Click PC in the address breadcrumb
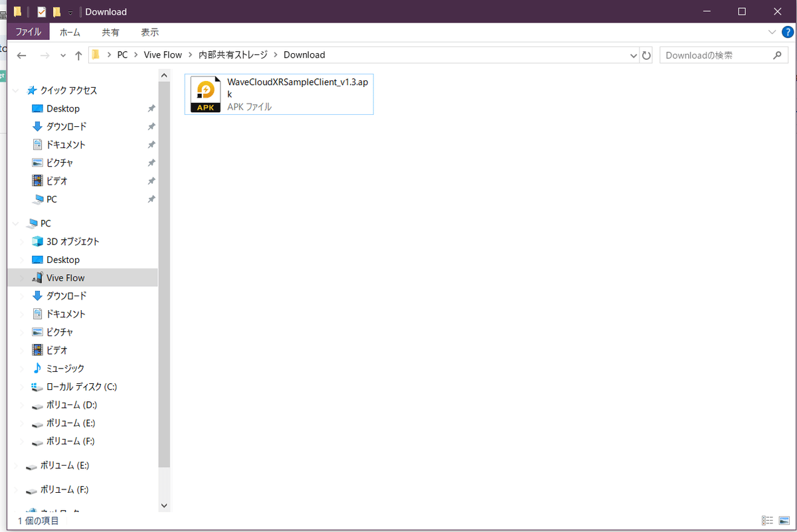This screenshot has width=797, height=532. pos(122,55)
